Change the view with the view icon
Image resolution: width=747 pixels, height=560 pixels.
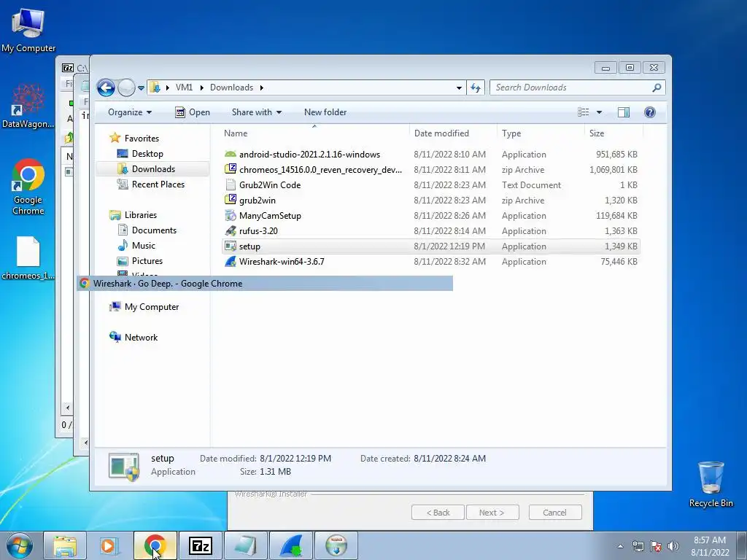point(583,112)
